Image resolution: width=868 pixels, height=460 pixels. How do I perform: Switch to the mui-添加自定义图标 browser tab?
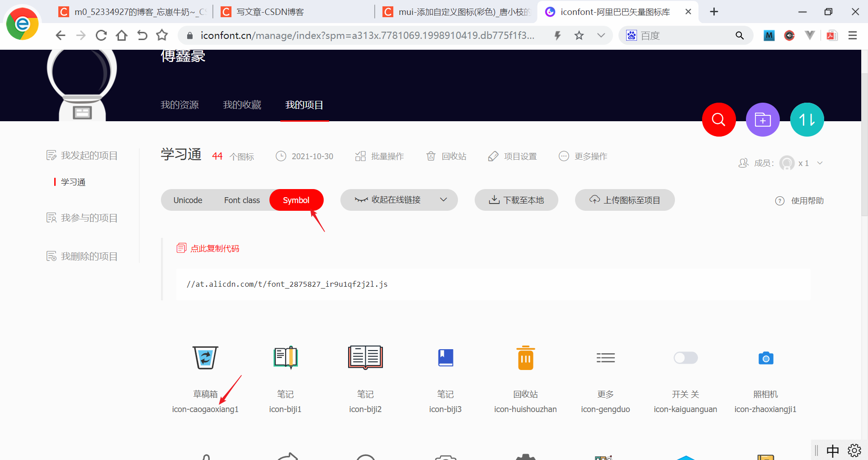tap(456, 12)
